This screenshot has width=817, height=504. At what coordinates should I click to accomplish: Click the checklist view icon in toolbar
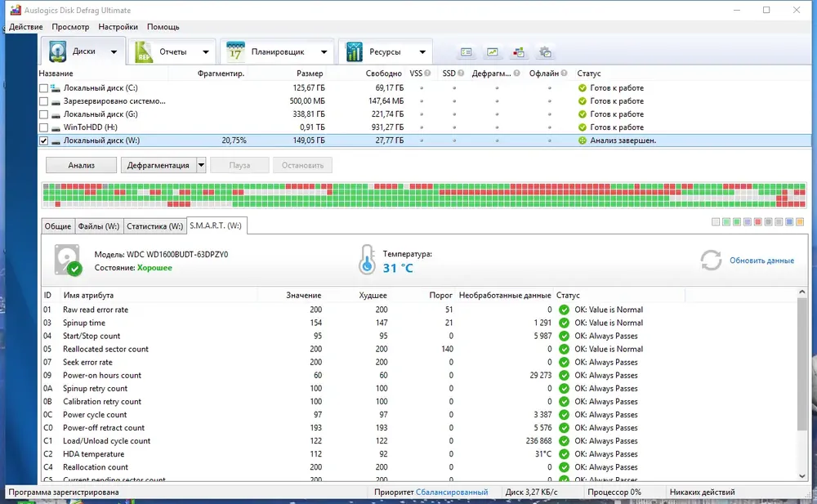click(467, 51)
